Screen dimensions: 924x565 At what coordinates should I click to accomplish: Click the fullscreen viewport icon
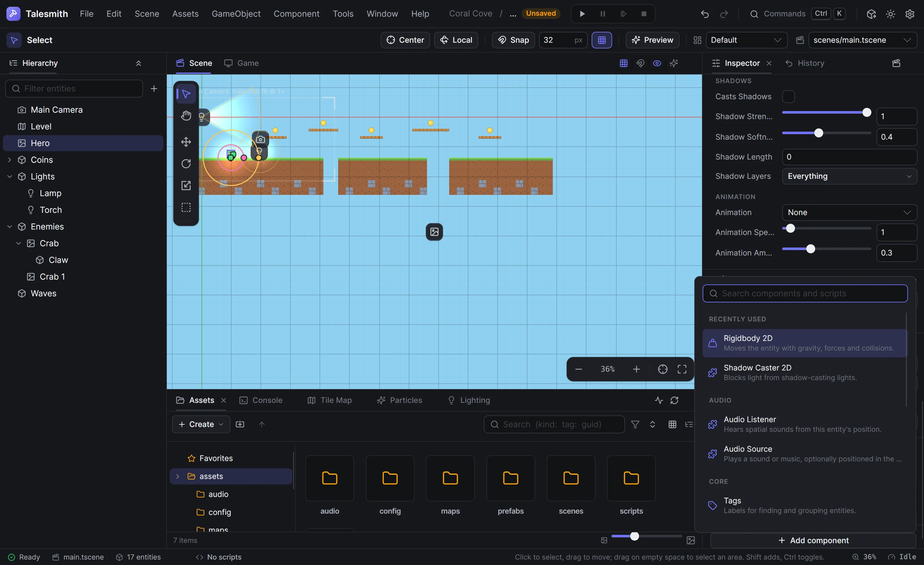(682, 369)
